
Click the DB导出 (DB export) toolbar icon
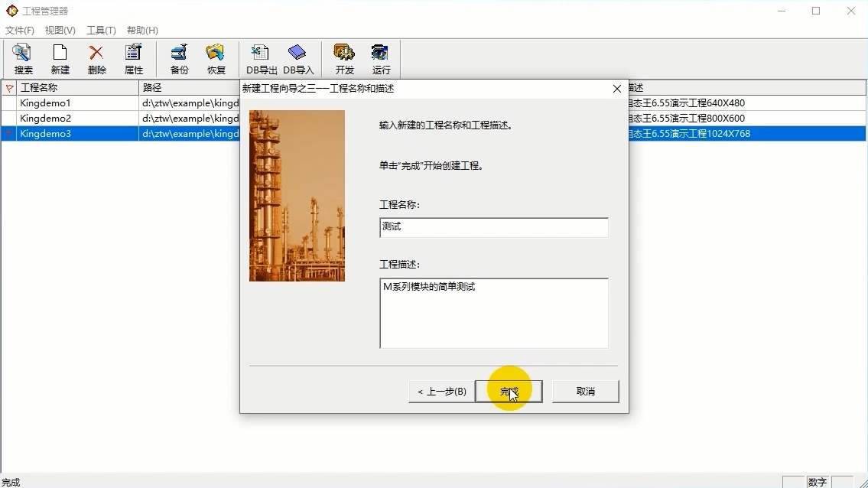click(262, 59)
